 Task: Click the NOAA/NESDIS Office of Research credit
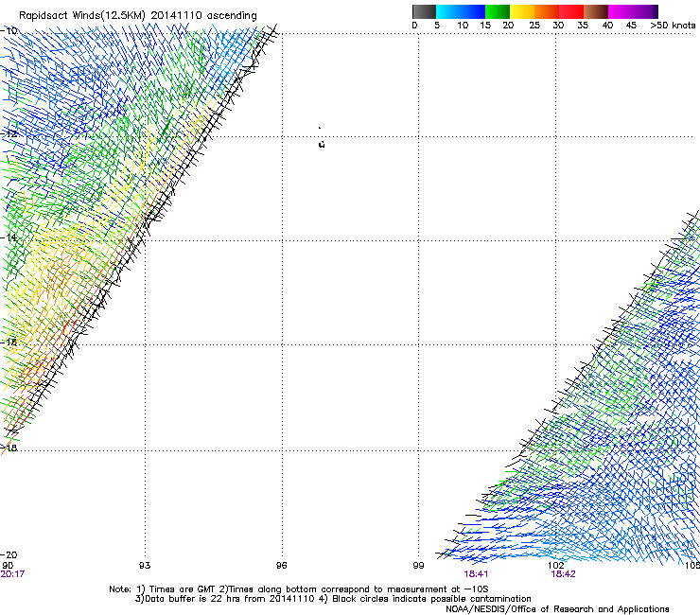pyautogui.click(x=557, y=608)
